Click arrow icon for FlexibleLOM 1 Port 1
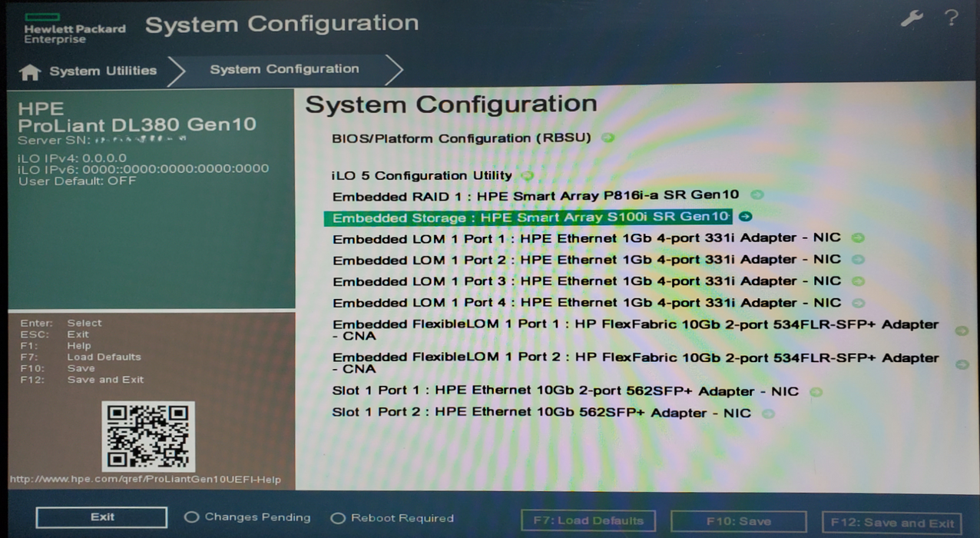Screen dimensions: 980x538 (x=961, y=330)
